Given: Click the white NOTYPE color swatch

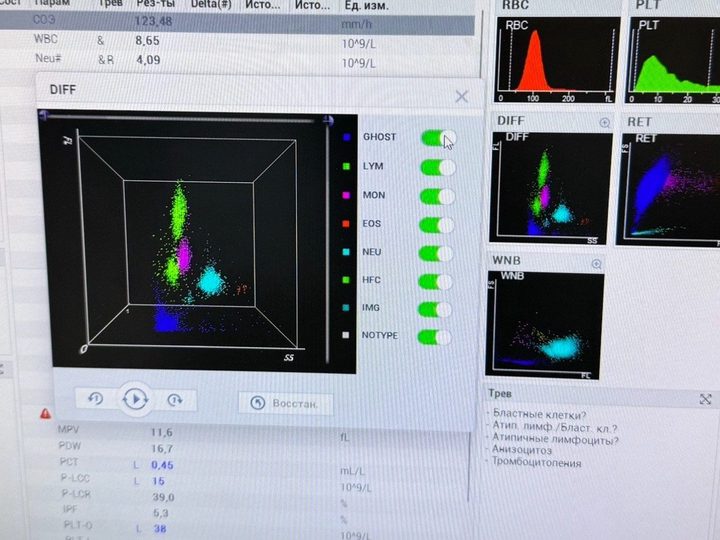Looking at the screenshot, I should click(x=345, y=335).
